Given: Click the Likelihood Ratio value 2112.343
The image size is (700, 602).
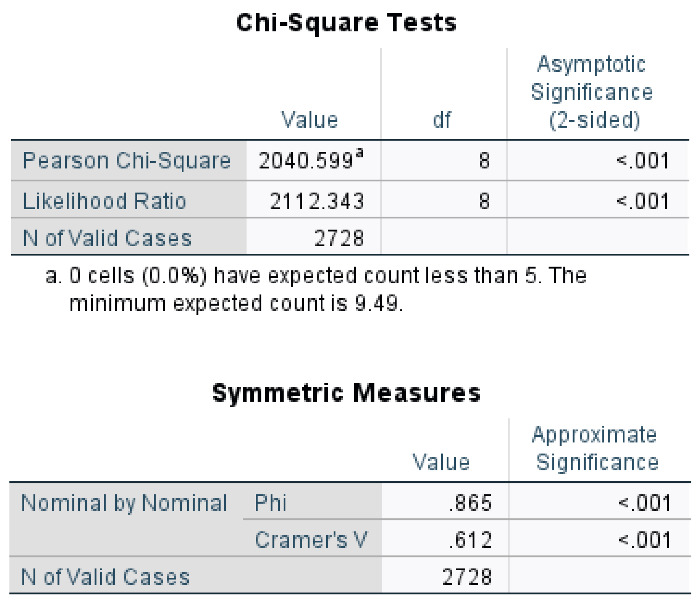Looking at the screenshot, I should tap(317, 201).
